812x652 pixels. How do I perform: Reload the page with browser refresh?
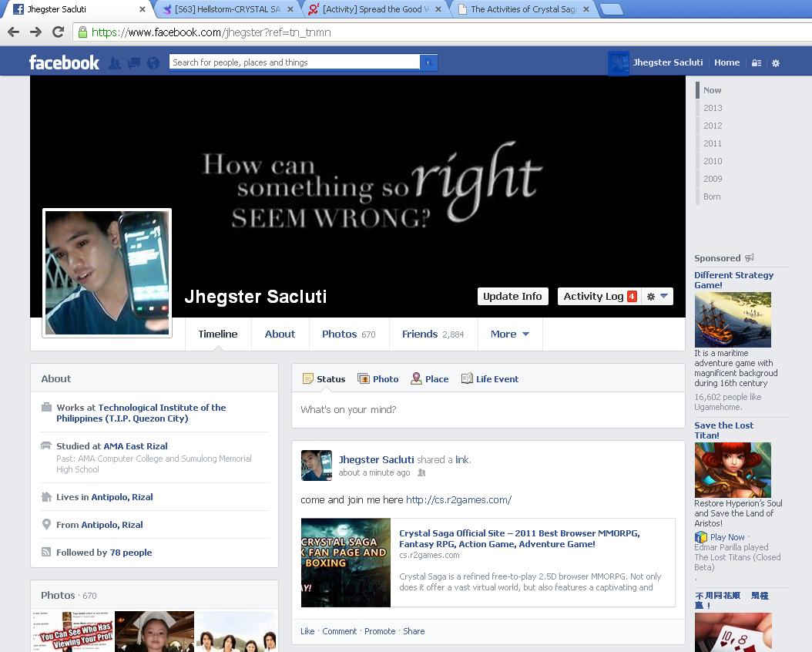(x=58, y=32)
